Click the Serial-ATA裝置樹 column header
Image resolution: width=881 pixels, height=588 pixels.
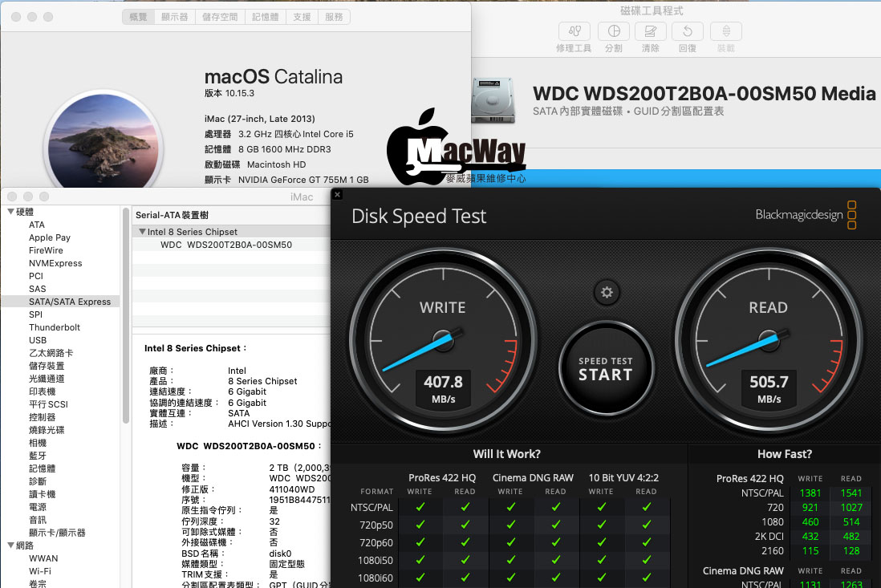pyautogui.click(x=172, y=215)
